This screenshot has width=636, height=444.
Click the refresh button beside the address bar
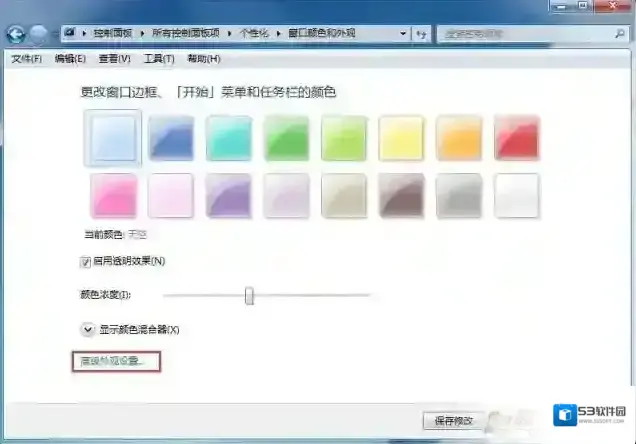[x=423, y=33]
